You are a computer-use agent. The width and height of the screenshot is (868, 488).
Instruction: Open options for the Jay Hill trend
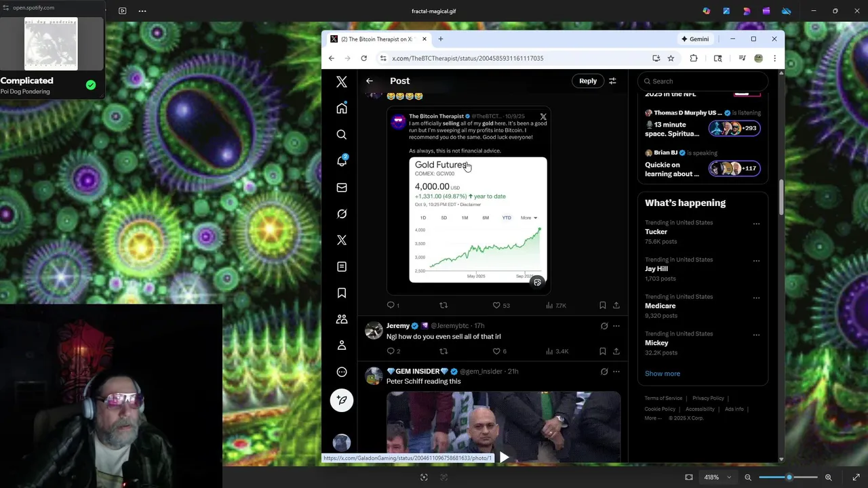756,261
